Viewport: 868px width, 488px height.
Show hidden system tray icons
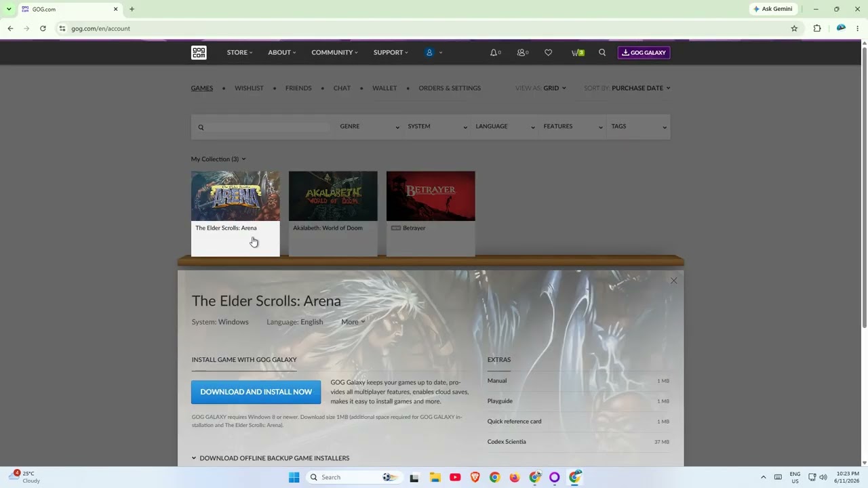point(763,477)
